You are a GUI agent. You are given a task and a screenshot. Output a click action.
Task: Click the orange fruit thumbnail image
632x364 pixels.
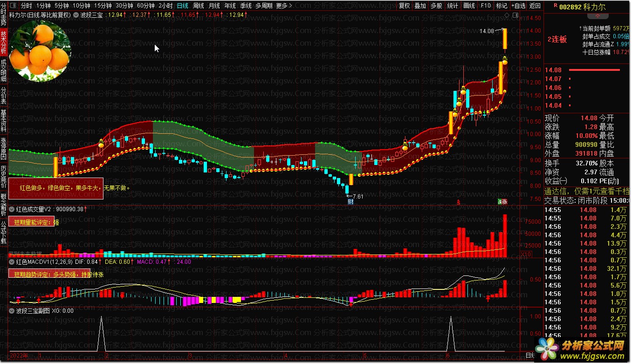tap(40, 51)
